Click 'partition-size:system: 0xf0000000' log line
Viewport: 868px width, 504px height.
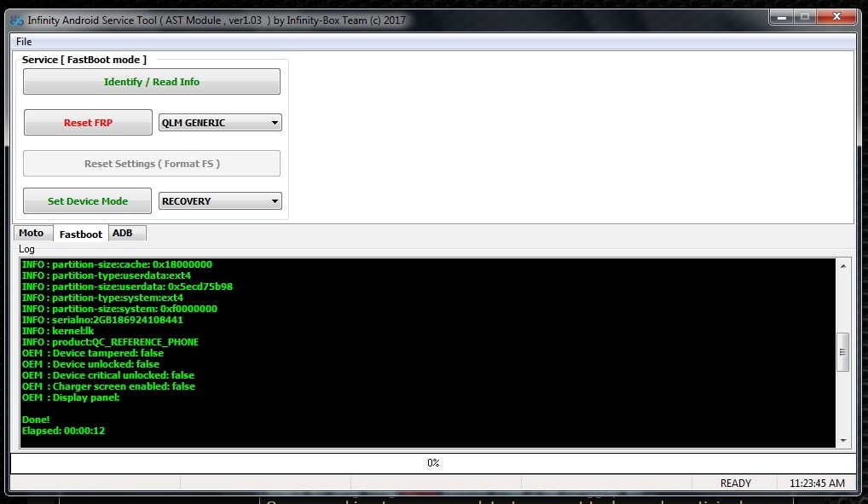tap(119, 309)
